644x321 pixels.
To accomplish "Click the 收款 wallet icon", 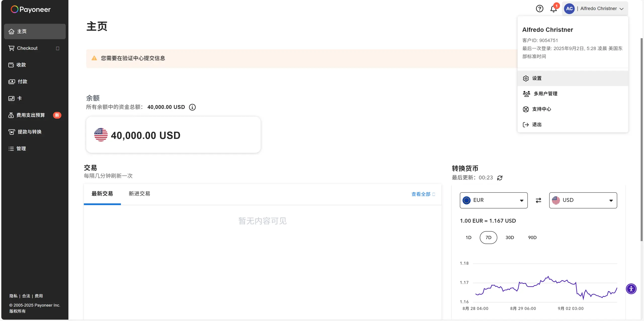I will click(11, 65).
